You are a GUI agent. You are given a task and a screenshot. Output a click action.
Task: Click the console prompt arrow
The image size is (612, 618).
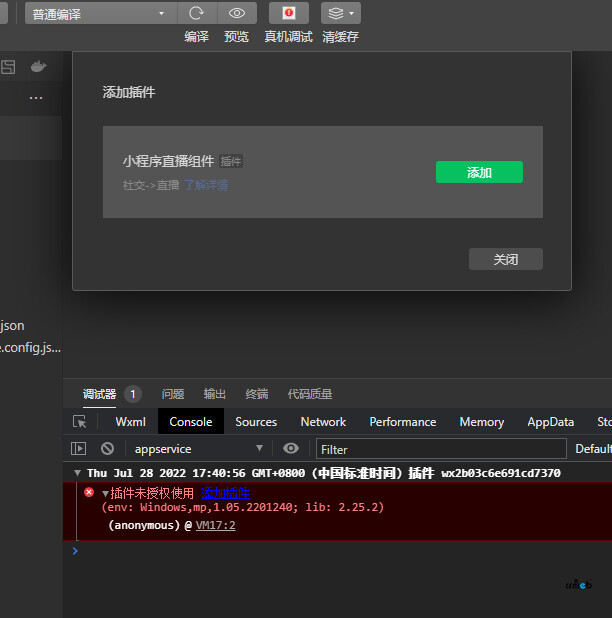pyautogui.click(x=75, y=551)
